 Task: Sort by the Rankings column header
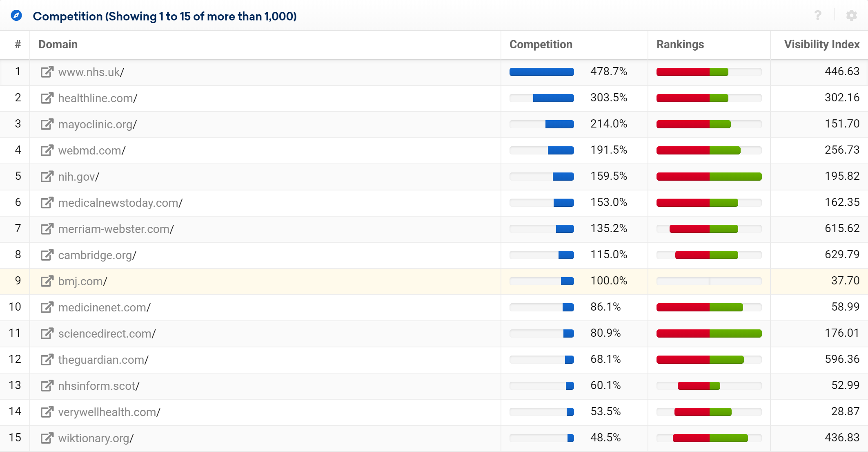[680, 45]
